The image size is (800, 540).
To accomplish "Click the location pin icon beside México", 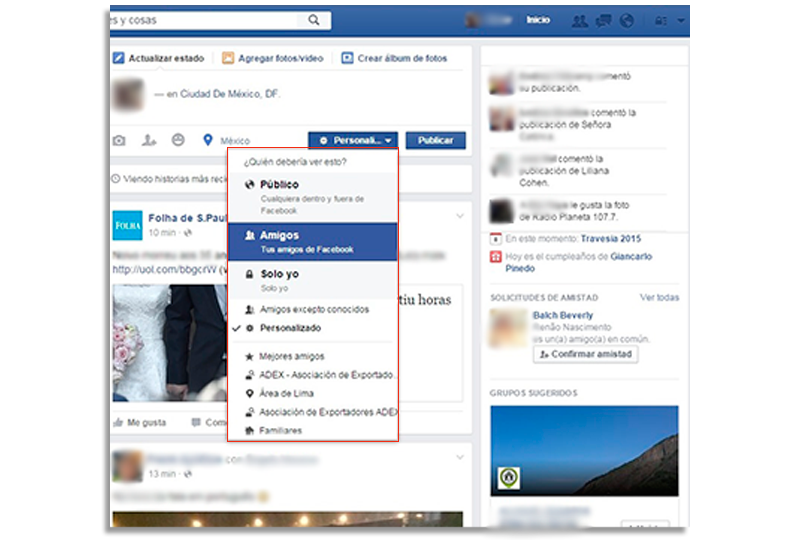I will point(208,141).
